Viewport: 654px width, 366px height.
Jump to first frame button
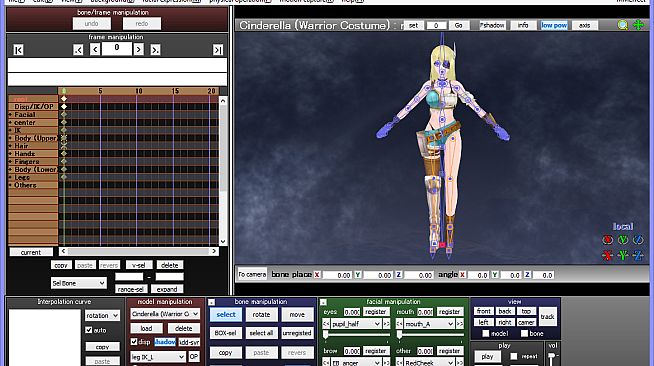18,50
